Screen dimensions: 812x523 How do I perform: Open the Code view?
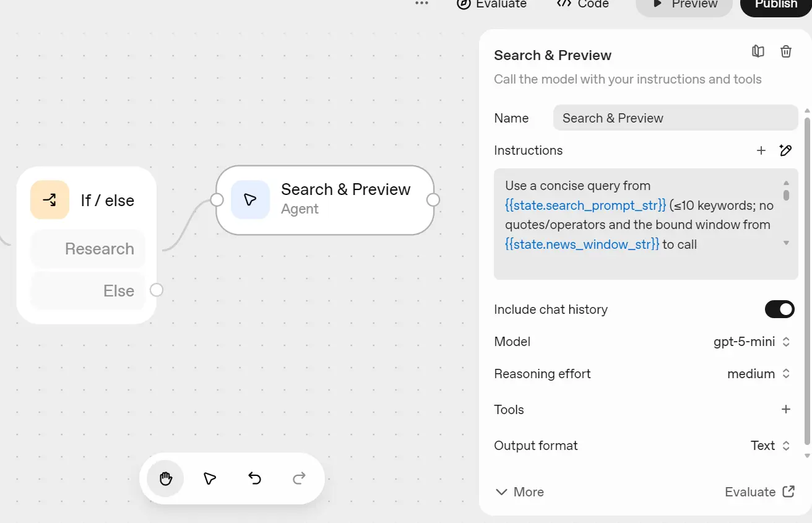(582, 4)
